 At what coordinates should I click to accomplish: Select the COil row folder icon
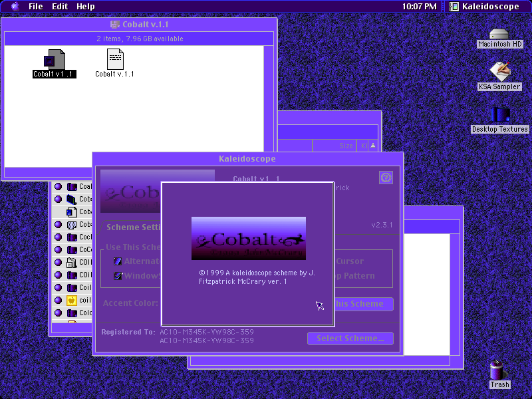point(72,275)
